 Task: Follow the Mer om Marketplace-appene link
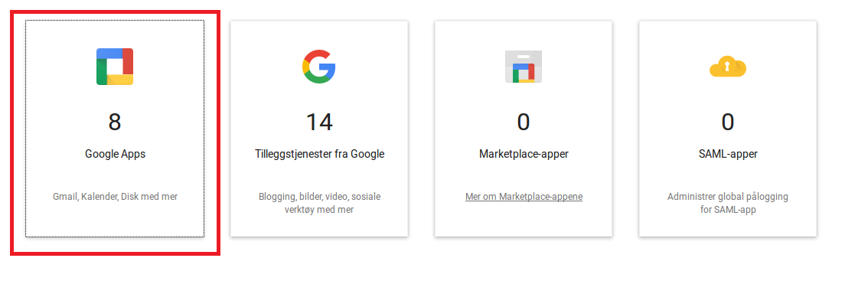pos(524,197)
